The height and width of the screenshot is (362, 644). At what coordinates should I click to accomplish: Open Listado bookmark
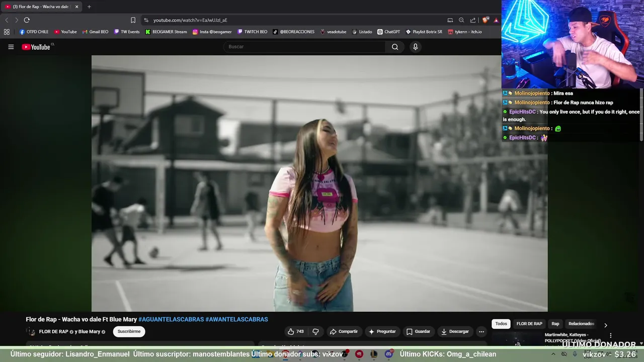(362, 32)
